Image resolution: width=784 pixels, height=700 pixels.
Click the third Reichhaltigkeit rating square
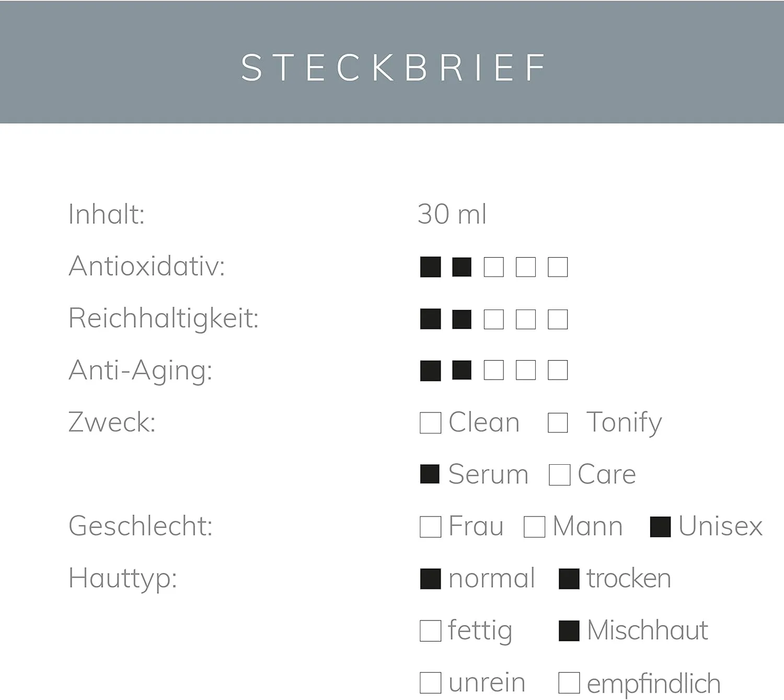(493, 319)
